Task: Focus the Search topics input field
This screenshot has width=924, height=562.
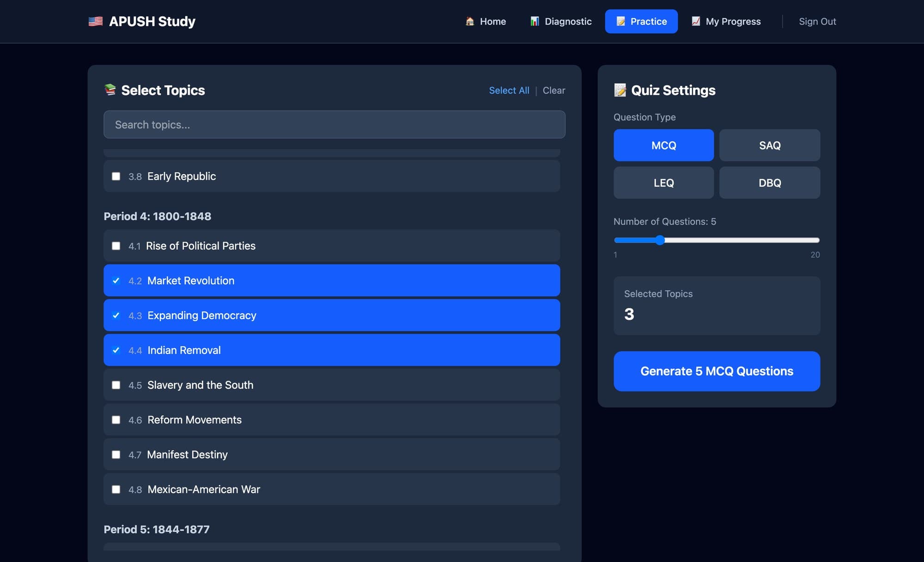Action: coord(334,124)
